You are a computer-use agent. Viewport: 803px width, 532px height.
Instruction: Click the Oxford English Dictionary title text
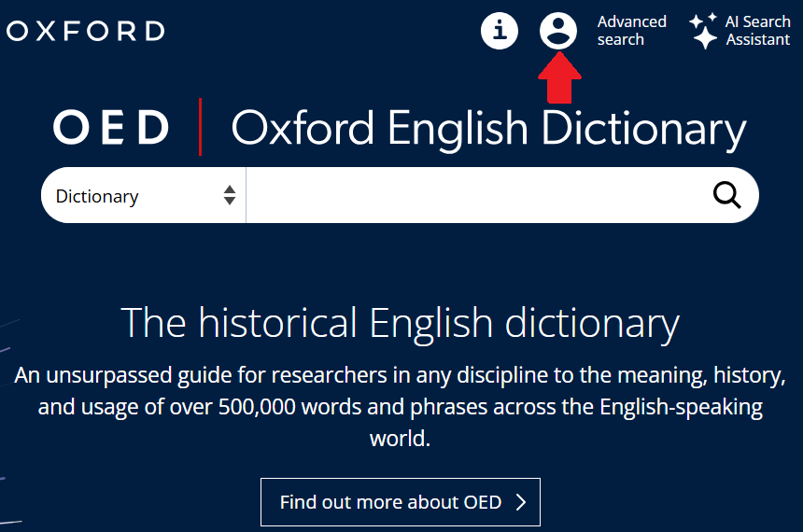[x=488, y=129]
